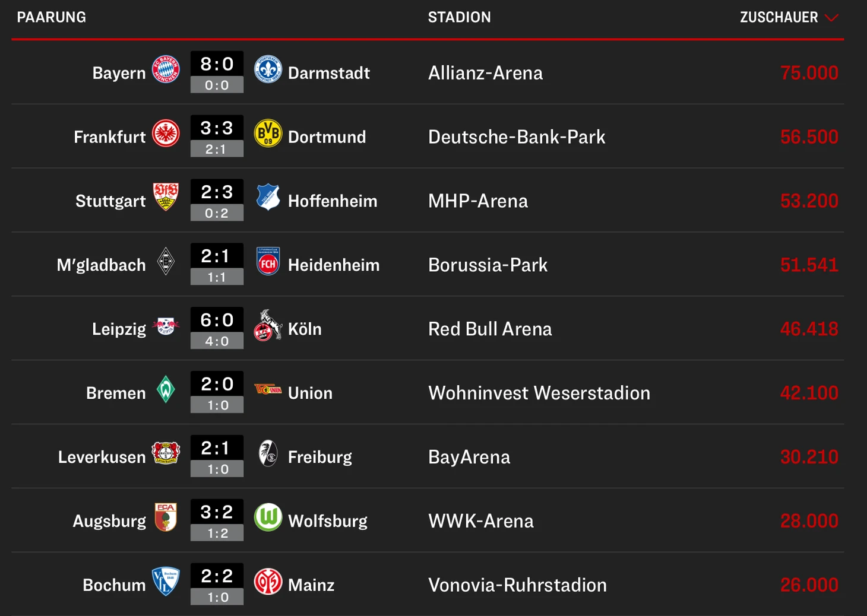
Task: Click the Bayer Leverkusen club crest
Action: click(x=166, y=453)
